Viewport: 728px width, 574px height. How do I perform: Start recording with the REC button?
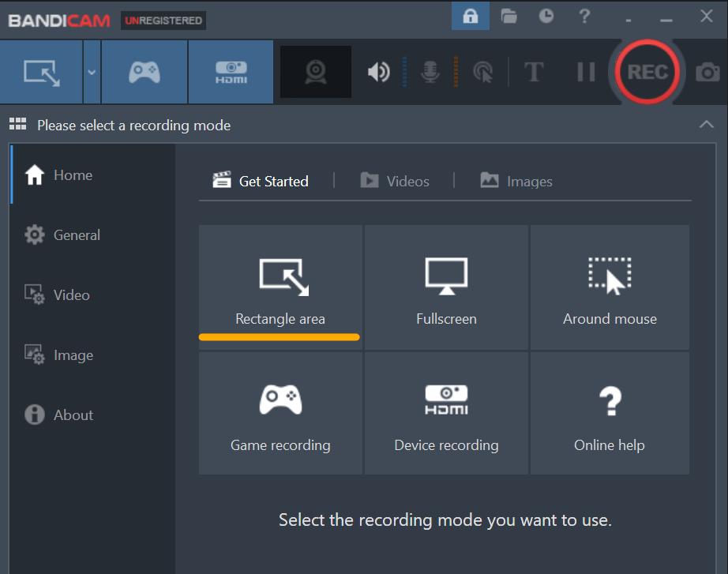point(647,72)
